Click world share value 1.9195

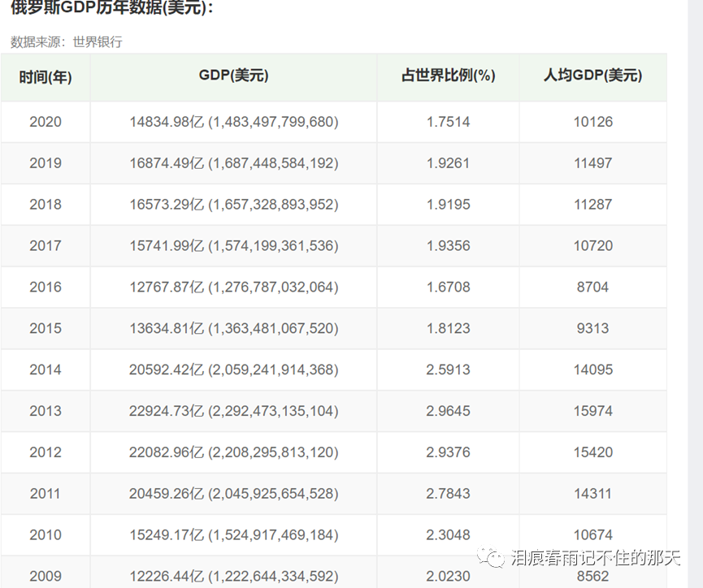pyautogui.click(x=449, y=205)
